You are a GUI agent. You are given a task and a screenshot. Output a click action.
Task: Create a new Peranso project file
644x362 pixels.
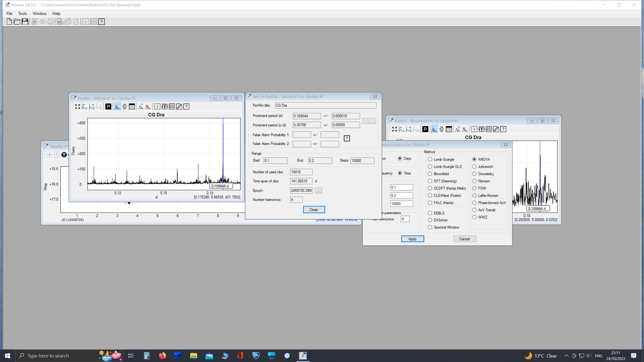[x=9, y=22]
